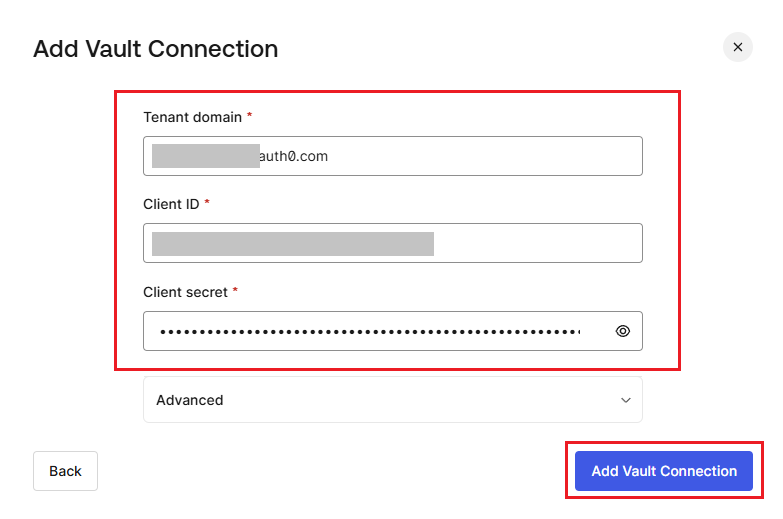783x519 pixels.
Task: Click the Client secret field label
Action: pos(185,292)
